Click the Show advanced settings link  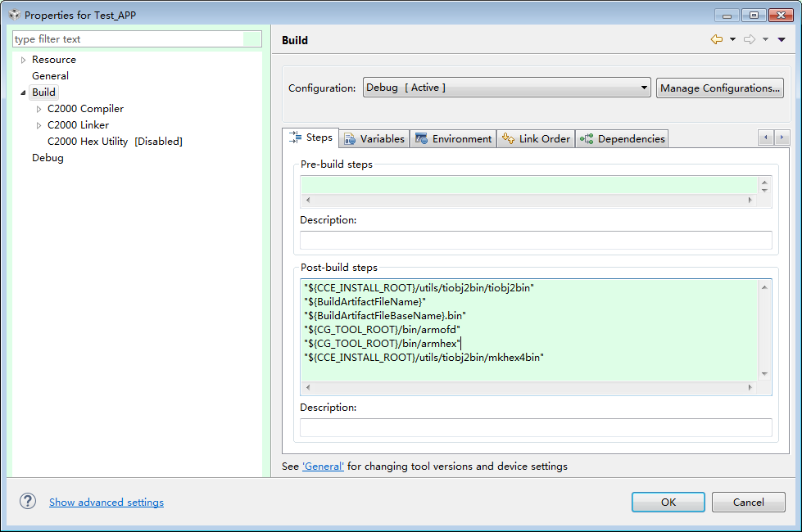pos(106,502)
